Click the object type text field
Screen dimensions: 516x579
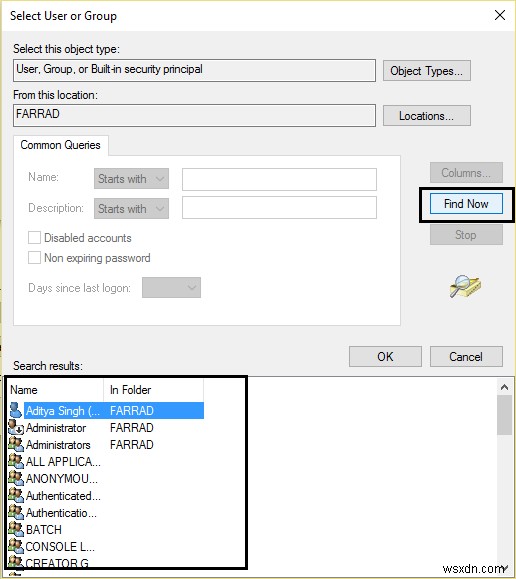[194, 71]
